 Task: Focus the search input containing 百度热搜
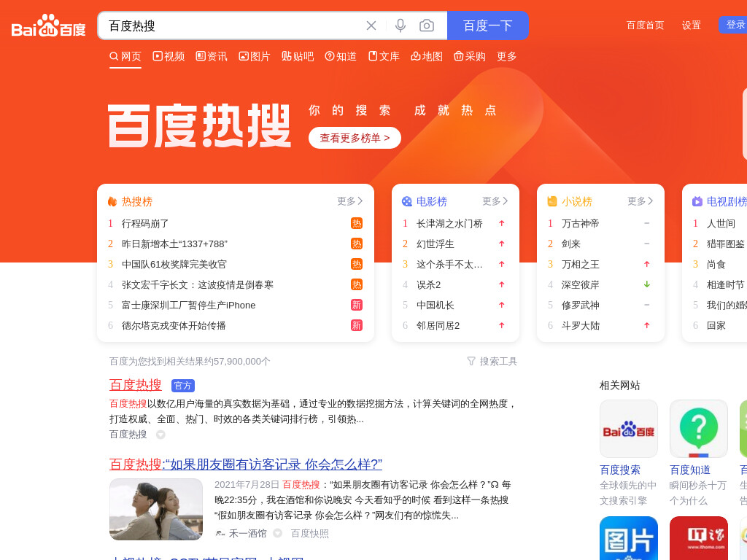233,26
